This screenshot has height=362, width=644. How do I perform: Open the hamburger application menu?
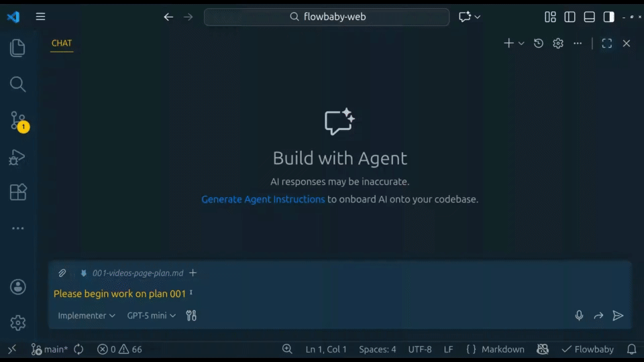coord(40,16)
